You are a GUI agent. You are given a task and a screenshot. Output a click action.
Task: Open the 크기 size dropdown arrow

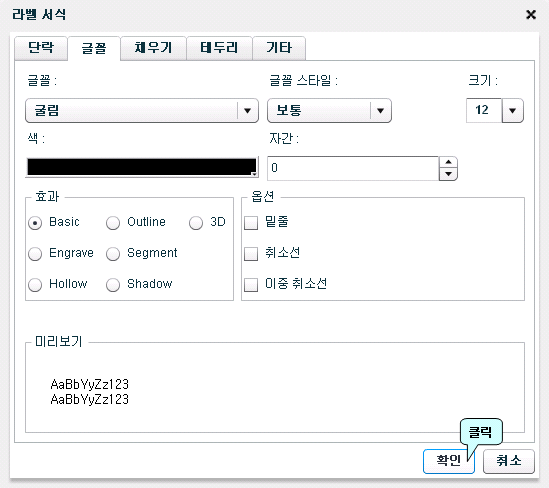tap(513, 111)
